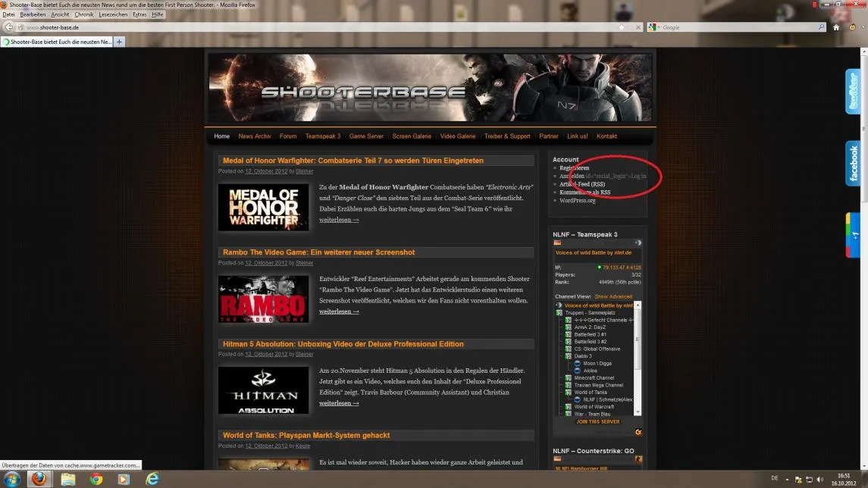Image resolution: width=868 pixels, height=488 pixels.
Task: Launch Chrome from the taskbar
Action: (x=96, y=479)
